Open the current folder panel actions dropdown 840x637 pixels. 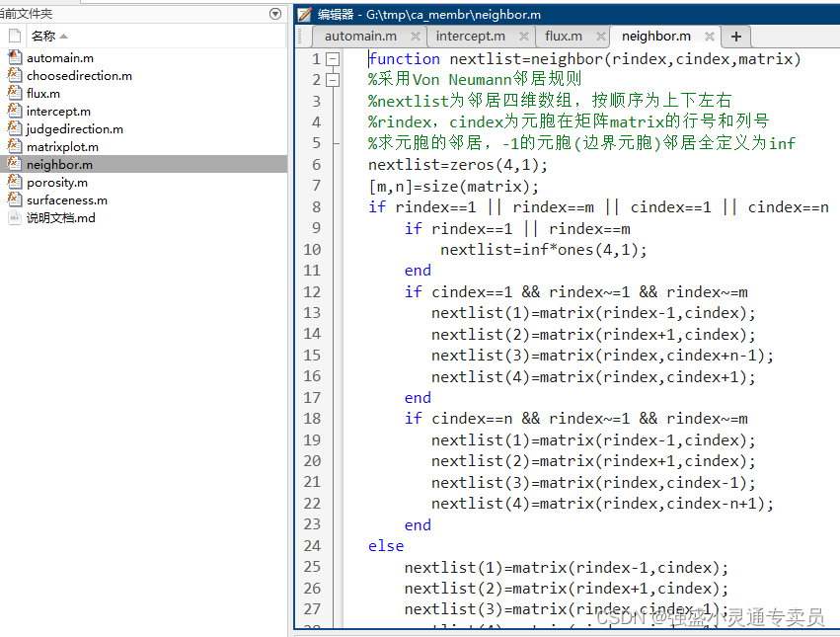[x=275, y=14]
